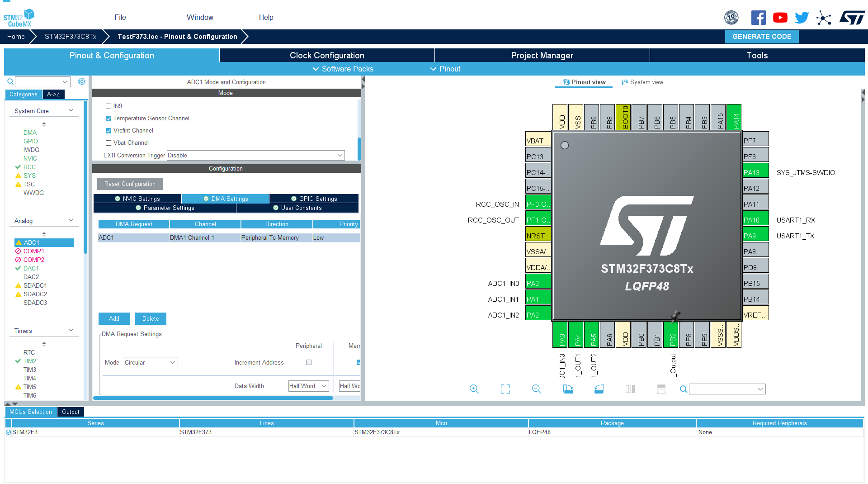Select pin PA10 assigned to USART1_RX
Viewport: 868px width, 484px height.
click(x=754, y=220)
